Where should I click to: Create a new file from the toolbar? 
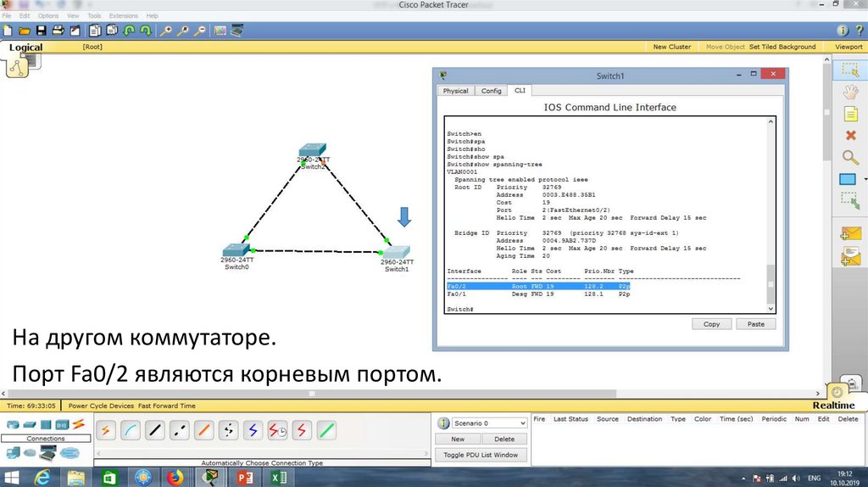tap(8, 31)
